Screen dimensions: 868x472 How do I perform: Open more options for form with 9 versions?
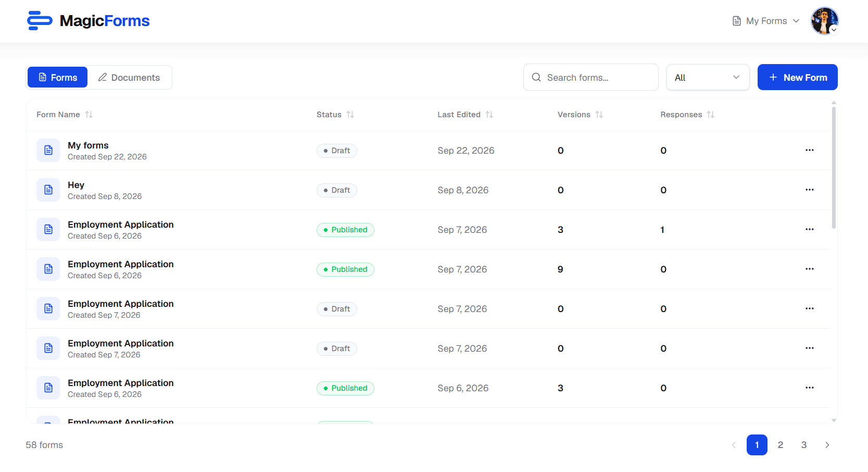[x=809, y=269]
